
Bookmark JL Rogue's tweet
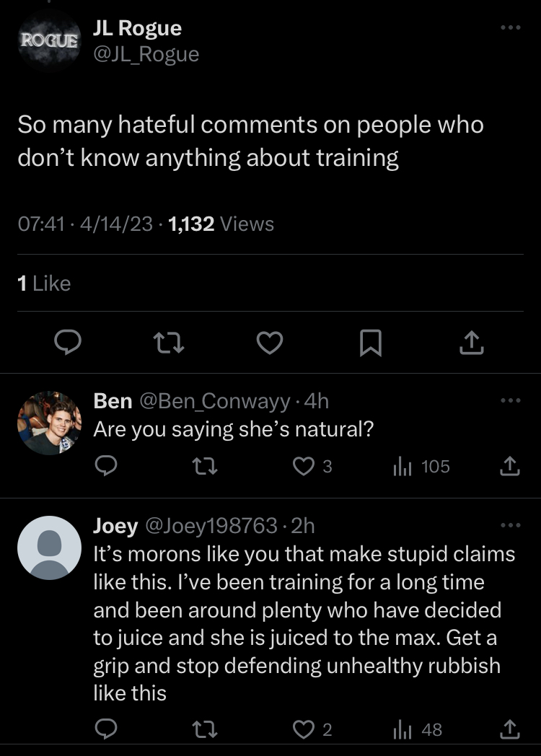370,343
